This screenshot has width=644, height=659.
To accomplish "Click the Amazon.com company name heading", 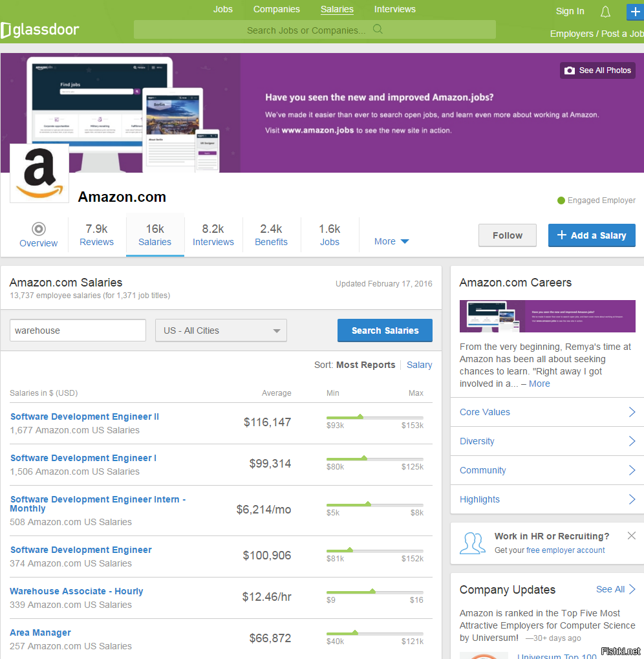I will (122, 197).
